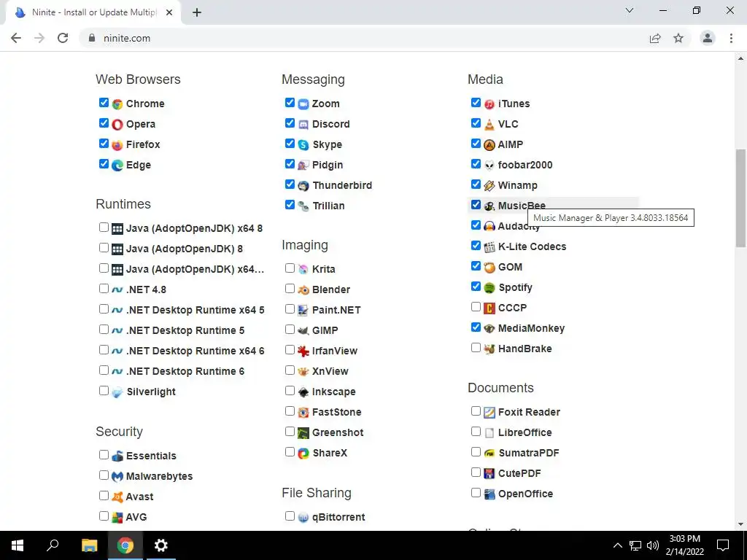Uncheck the MediaMonkey checkbox
This screenshot has width=747, height=560.
476,327
